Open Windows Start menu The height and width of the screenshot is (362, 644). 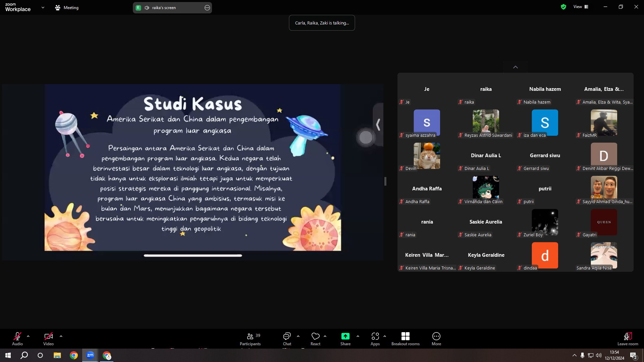[8, 355]
